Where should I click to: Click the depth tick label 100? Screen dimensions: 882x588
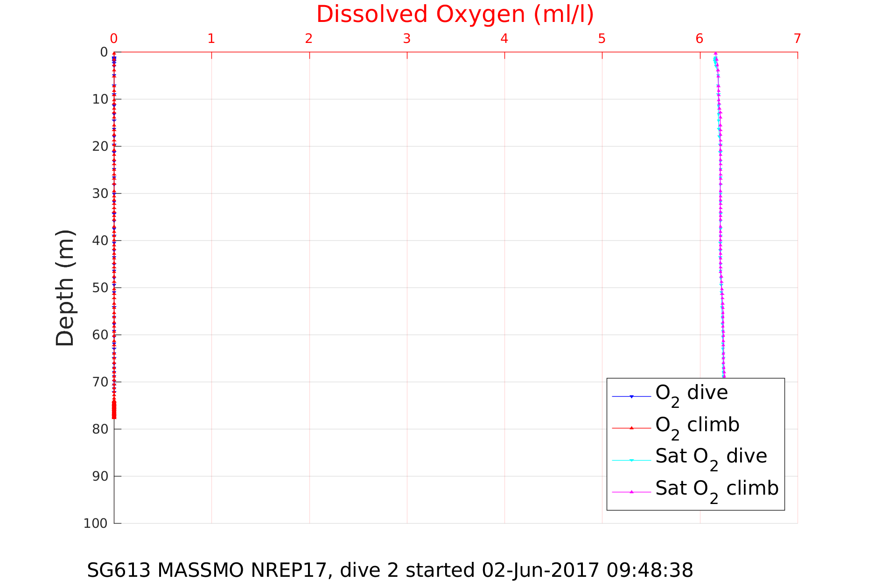click(x=96, y=523)
